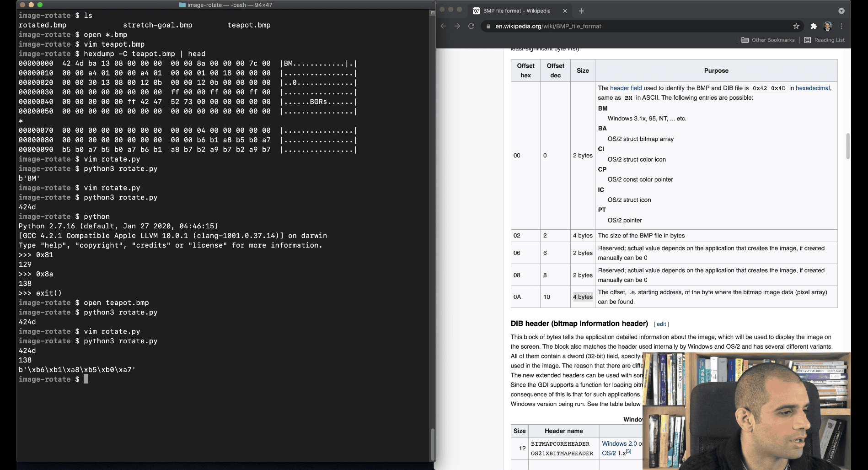The image size is (868, 470).
Task: Click terminal scroll-top indicator icon
Action: pyautogui.click(x=433, y=13)
